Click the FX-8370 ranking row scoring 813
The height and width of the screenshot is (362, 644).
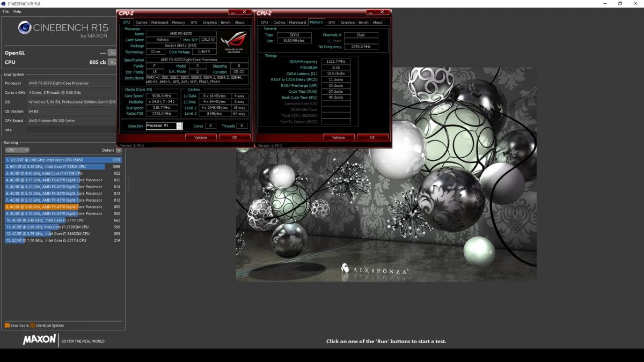pyautogui.click(x=63, y=194)
